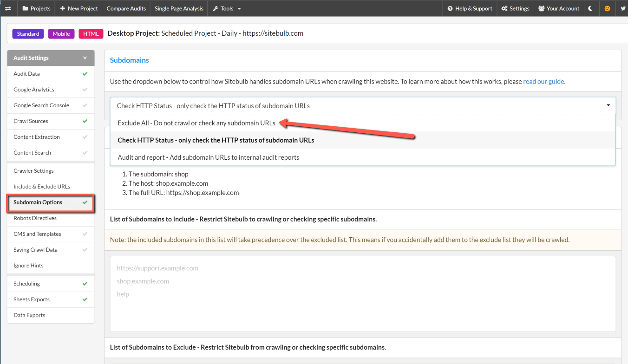Click the 'List of Subdomains to Exclude' heading
This screenshot has height=364, width=628.
[248, 347]
